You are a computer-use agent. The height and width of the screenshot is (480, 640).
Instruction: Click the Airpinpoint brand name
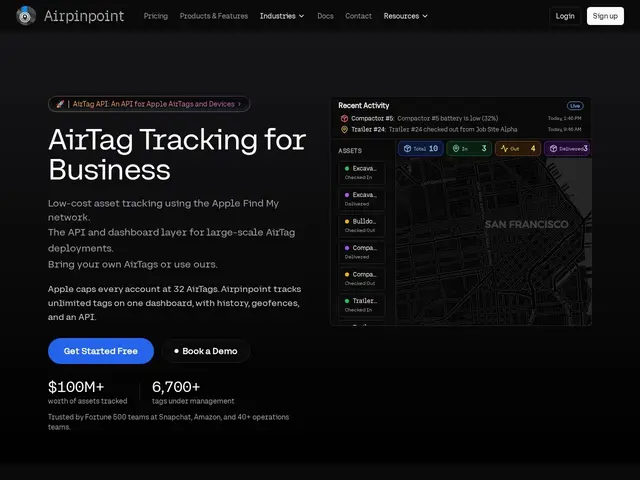tap(84, 16)
